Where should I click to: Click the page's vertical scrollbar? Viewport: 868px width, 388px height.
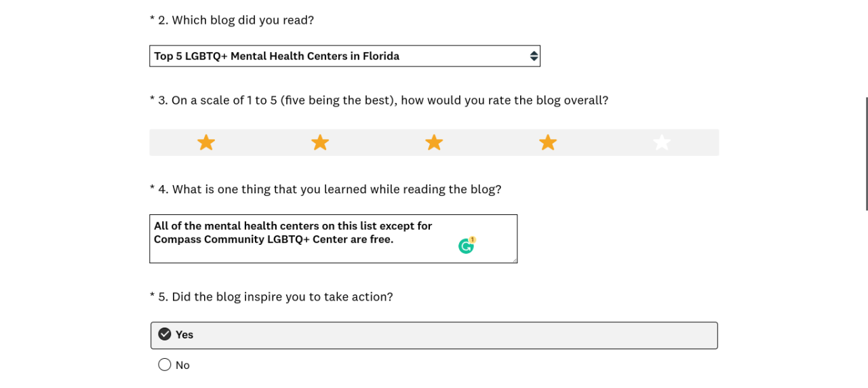point(866,153)
